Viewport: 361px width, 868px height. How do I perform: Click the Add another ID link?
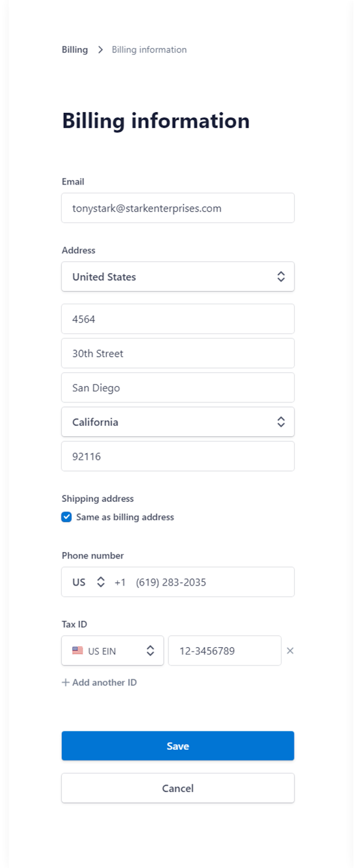pos(104,682)
